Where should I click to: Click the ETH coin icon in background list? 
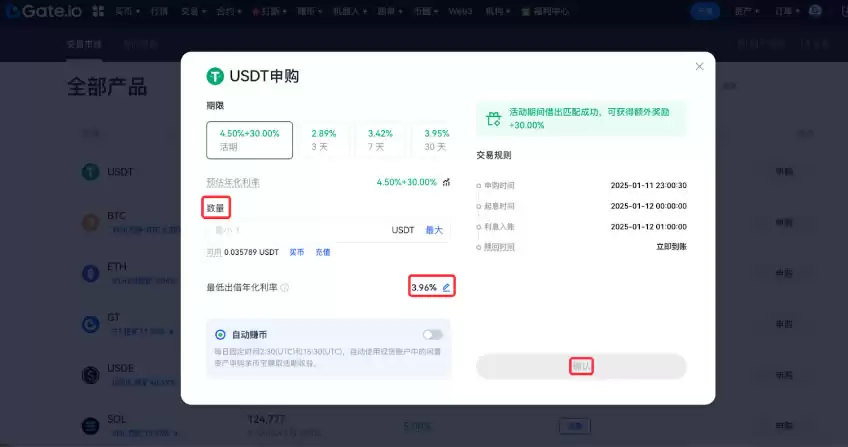(x=90, y=273)
